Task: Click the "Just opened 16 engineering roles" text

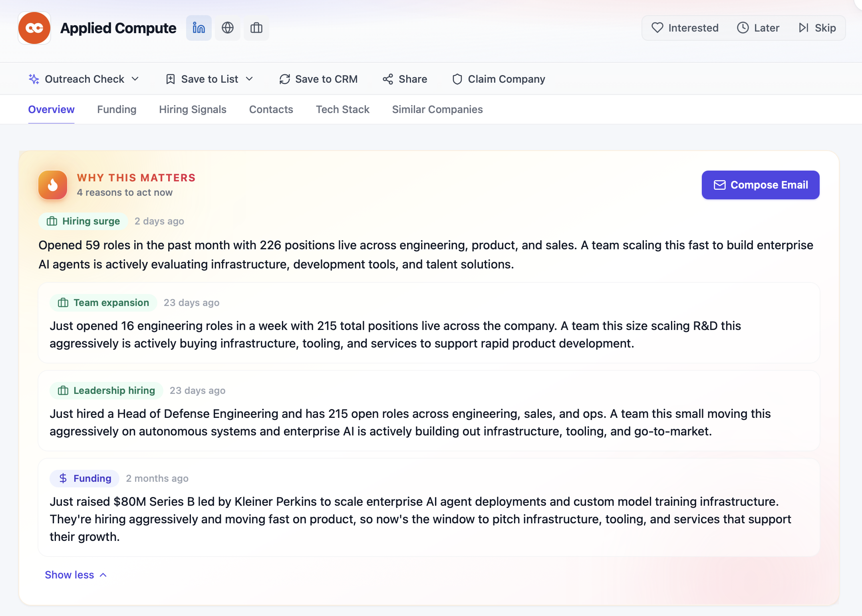Action: tap(395, 335)
